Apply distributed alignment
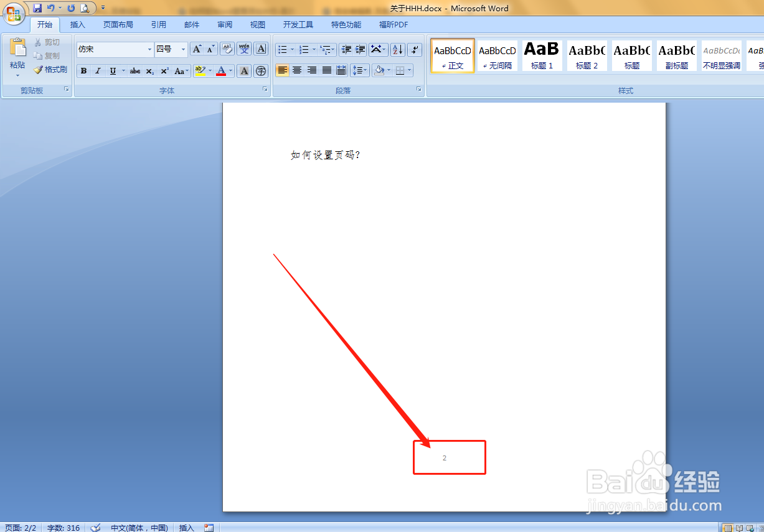The height and width of the screenshot is (532, 764). point(341,70)
